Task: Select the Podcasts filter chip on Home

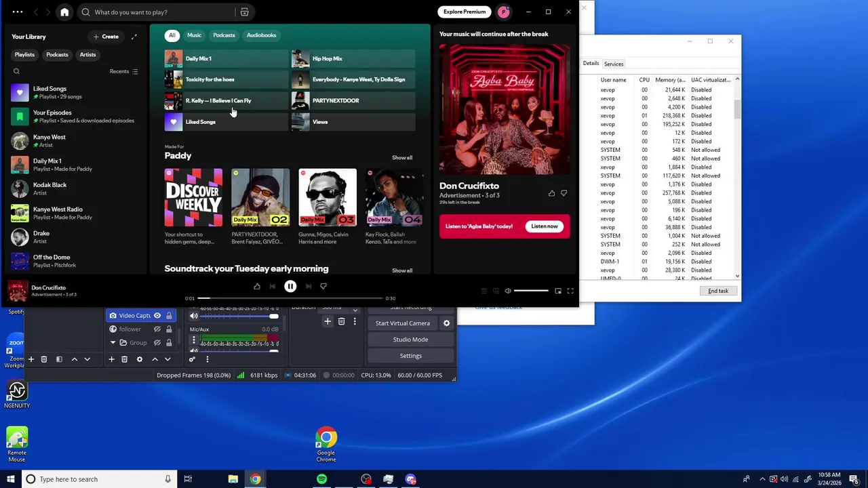Action: pos(224,35)
